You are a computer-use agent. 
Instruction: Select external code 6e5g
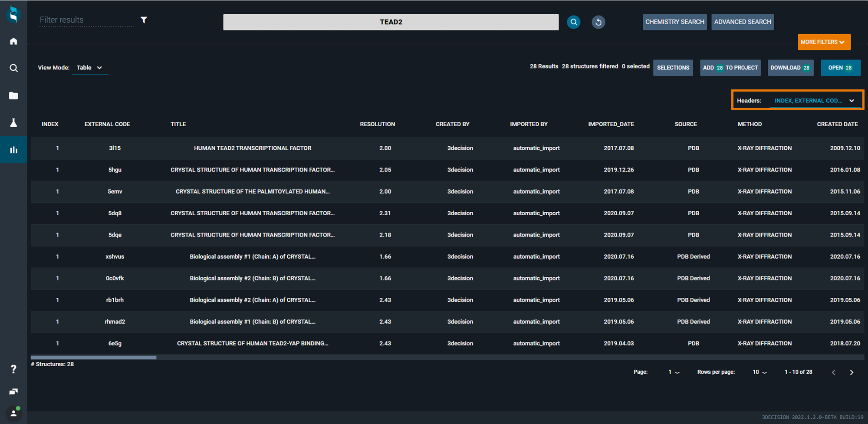point(115,344)
